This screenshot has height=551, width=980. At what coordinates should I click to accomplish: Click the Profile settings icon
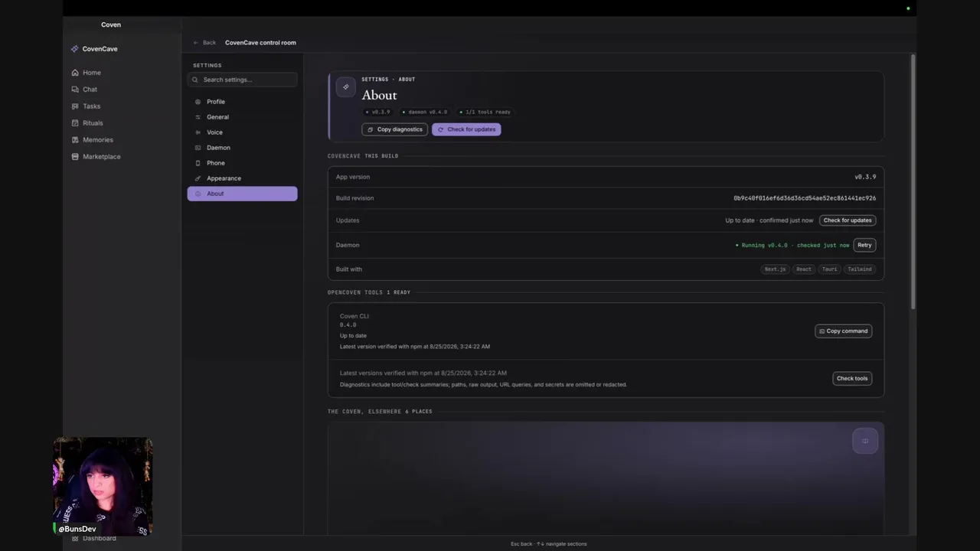tap(198, 102)
